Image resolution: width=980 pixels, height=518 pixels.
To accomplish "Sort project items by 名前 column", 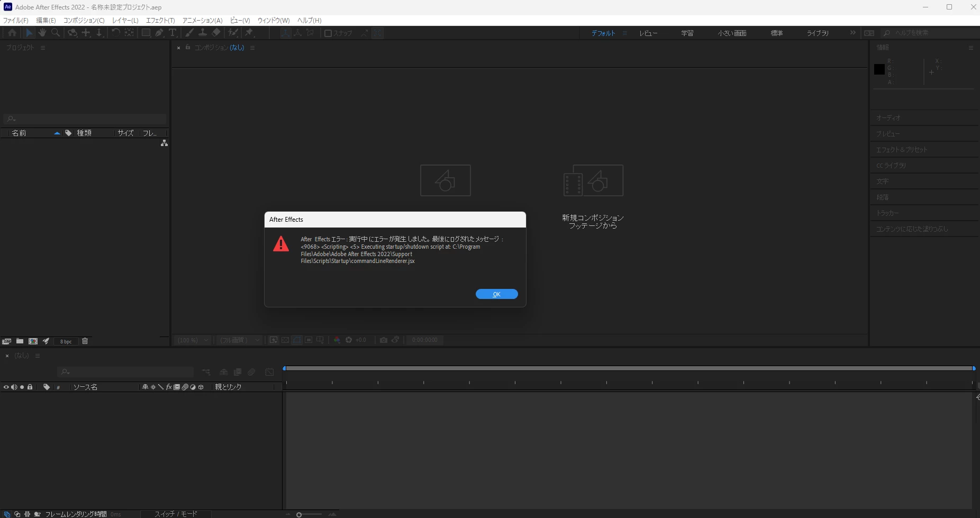I will tap(19, 133).
